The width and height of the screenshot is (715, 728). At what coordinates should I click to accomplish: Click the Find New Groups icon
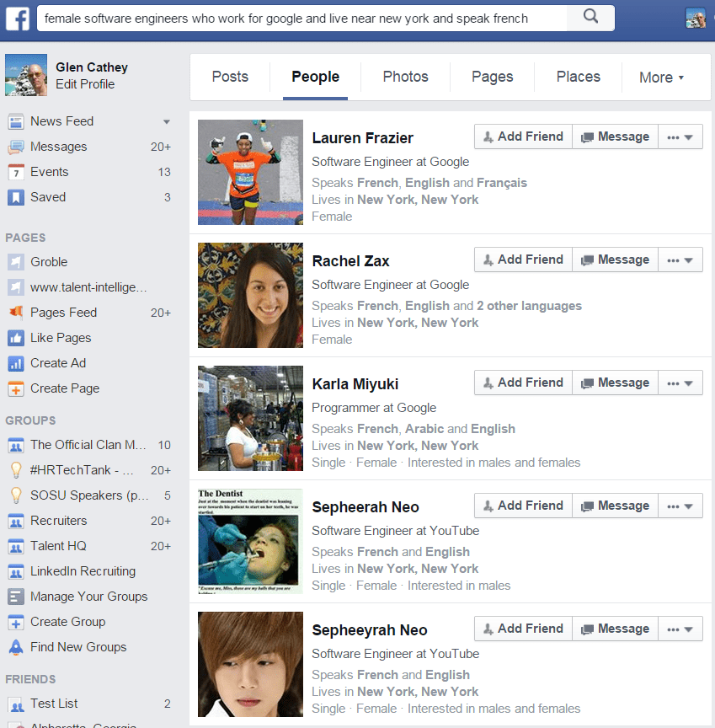click(15, 646)
